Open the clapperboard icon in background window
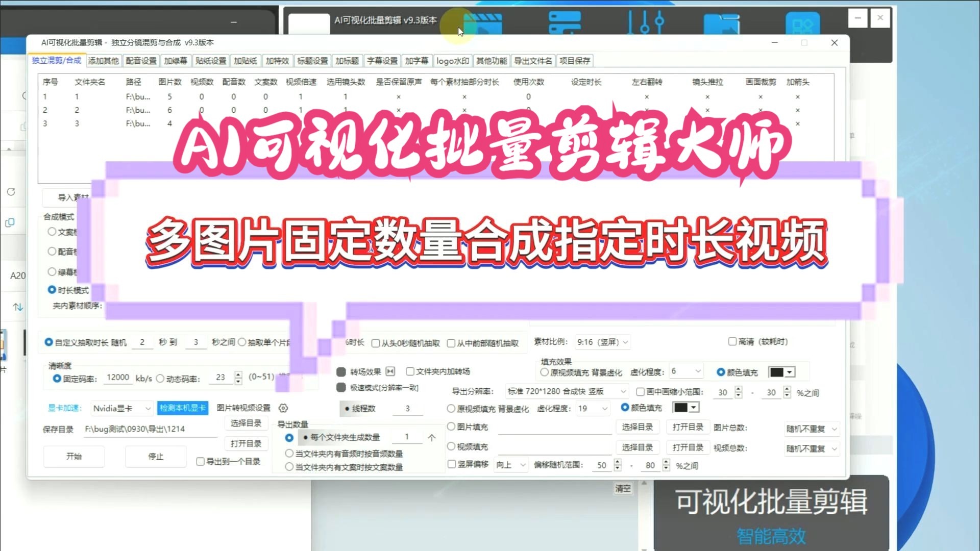The image size is (980, 551). pos(483,24)
